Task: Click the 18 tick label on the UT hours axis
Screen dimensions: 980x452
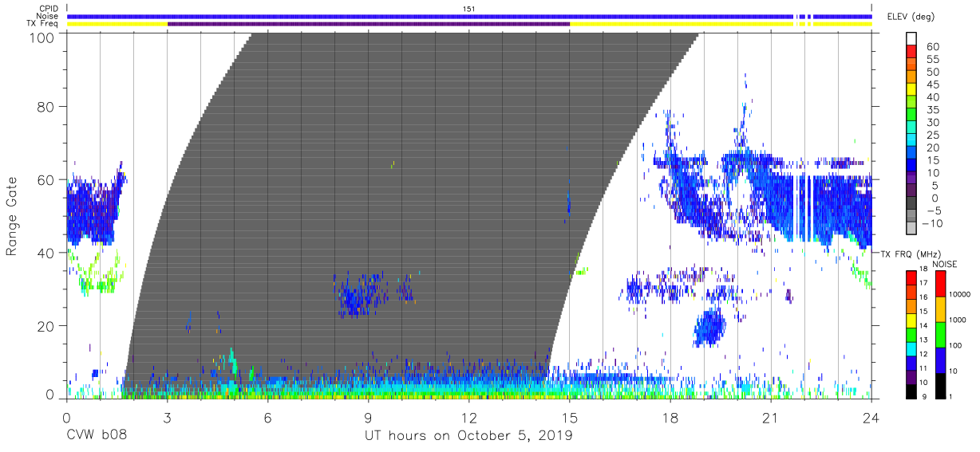Action: click(670, 417)
